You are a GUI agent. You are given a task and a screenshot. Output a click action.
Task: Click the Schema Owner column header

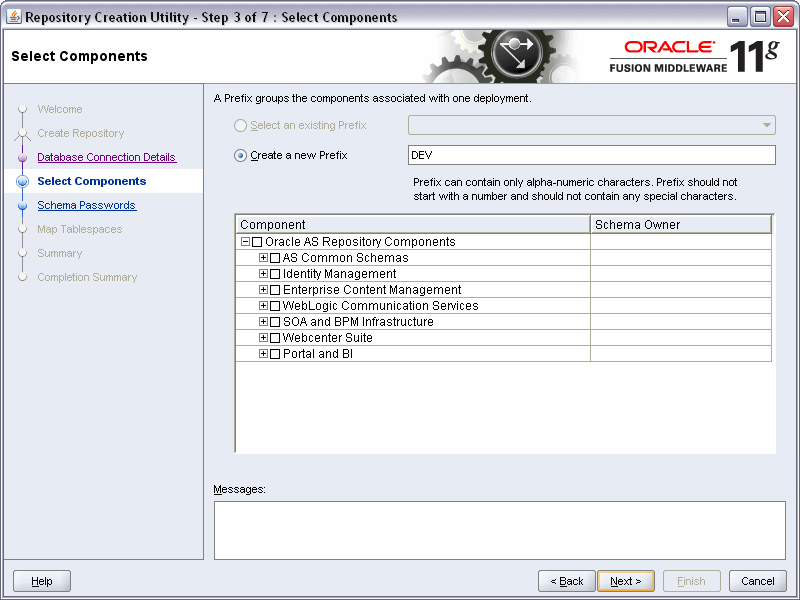point(681,224)
